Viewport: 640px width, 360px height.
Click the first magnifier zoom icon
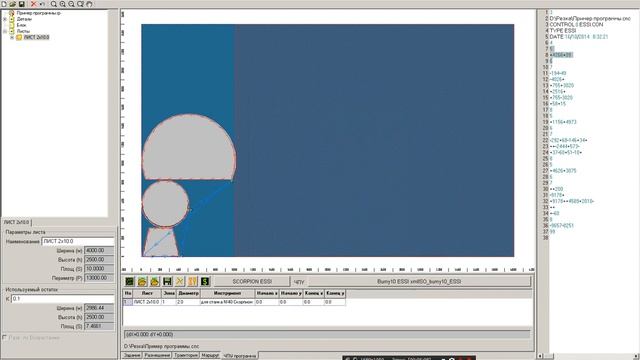(x=54, y=4)
